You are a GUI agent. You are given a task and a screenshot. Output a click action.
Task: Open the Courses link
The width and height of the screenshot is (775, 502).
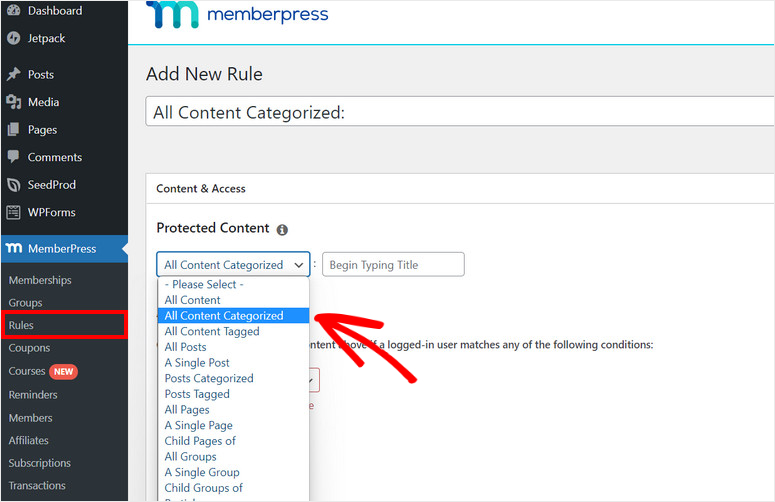tap(27, 371)
